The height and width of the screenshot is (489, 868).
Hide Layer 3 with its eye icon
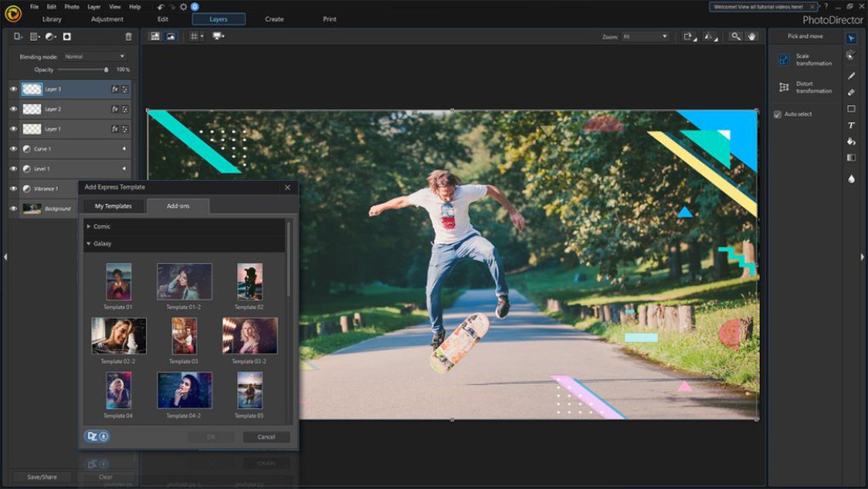tap(13, 89)
